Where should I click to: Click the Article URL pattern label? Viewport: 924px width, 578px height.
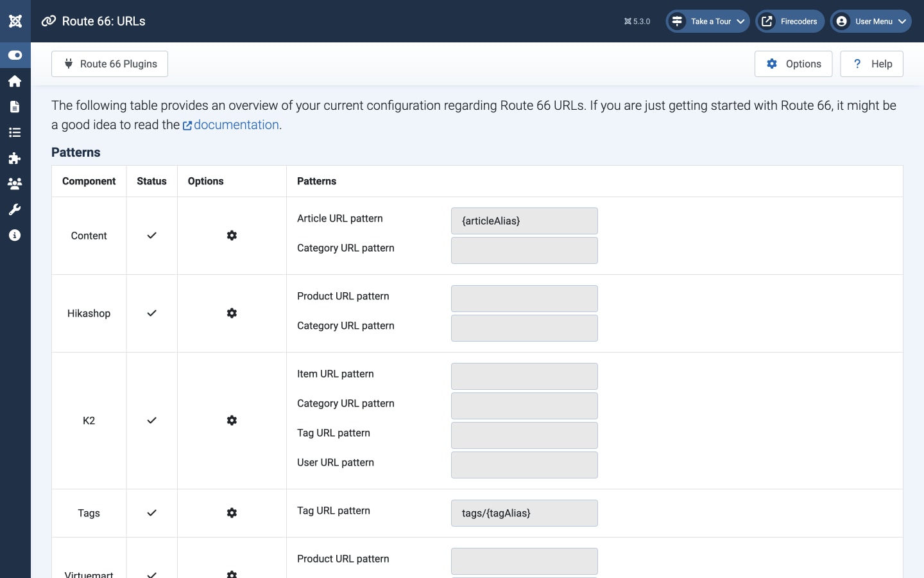click(339, 218)
